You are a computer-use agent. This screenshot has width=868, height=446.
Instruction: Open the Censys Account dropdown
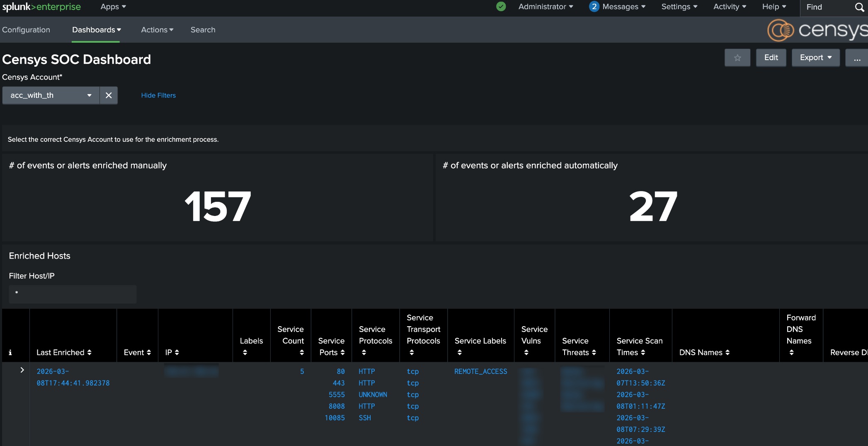pos(51,95)
